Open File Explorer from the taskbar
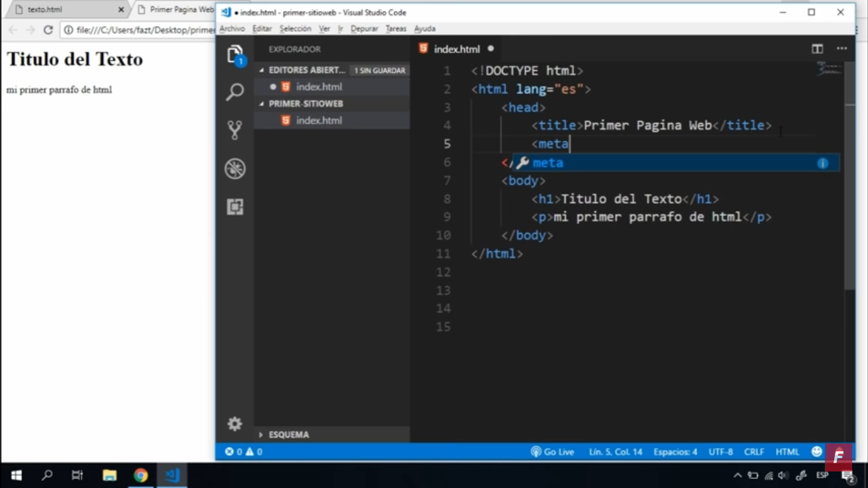Screen dimensions: 868x488 pos(109,475)
